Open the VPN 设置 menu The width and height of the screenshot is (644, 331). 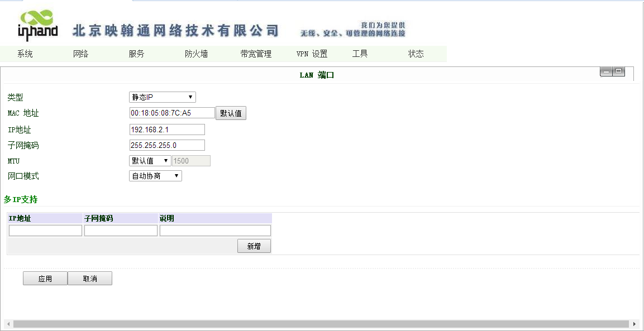click(x=312, y=54)
